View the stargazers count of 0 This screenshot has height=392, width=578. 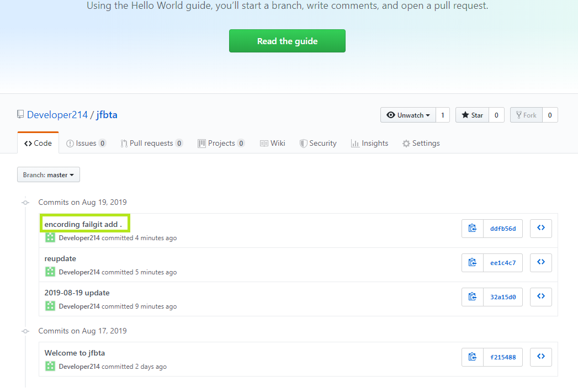[x=496, y=115]
